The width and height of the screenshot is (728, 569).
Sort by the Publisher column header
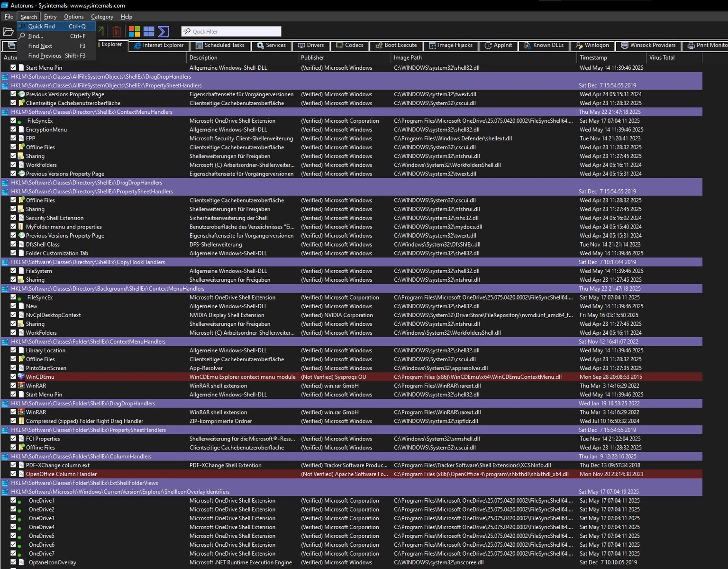tap(312, 58)
